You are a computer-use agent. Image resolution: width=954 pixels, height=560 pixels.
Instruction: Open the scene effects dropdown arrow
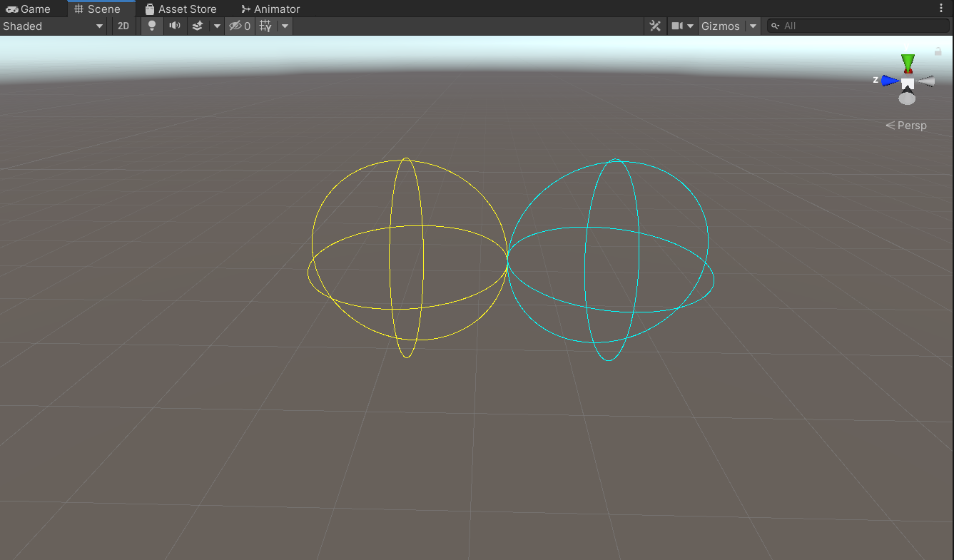pos(217,26)
